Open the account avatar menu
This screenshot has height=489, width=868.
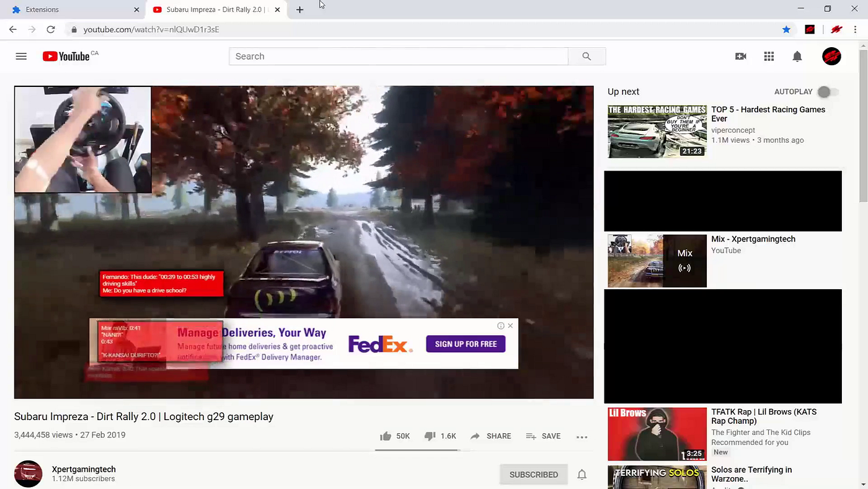coord(831,56)
